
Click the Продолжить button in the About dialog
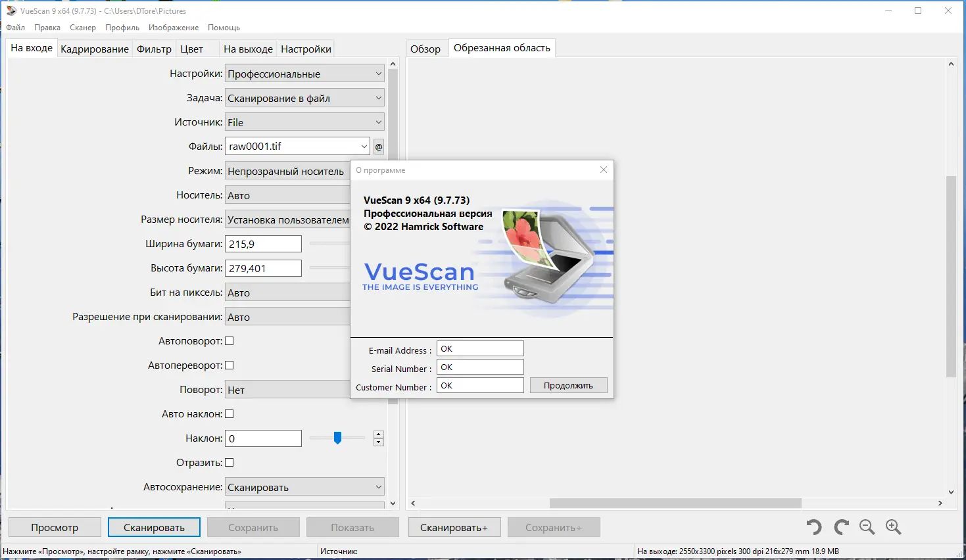tap(568, 385)
